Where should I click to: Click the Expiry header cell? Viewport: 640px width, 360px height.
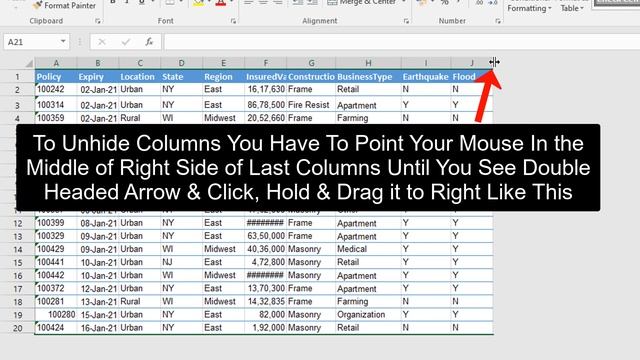tap(98, 77)
